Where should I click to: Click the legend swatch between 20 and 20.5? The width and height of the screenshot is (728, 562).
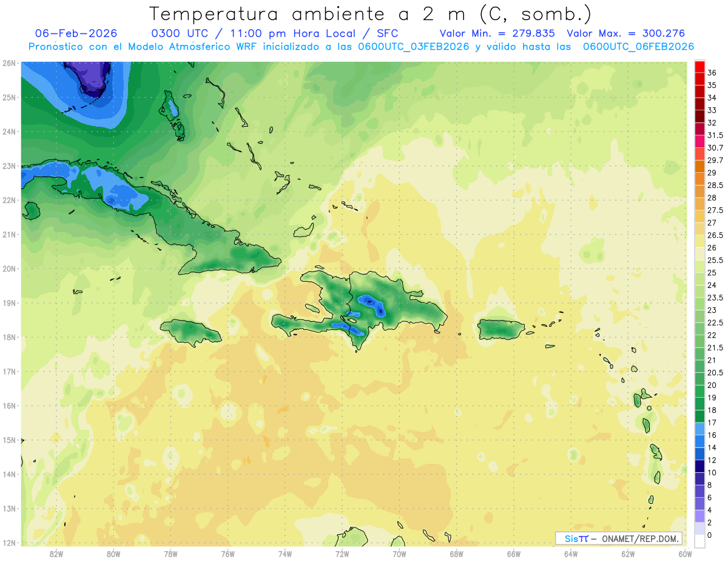(x=699, y=379)
